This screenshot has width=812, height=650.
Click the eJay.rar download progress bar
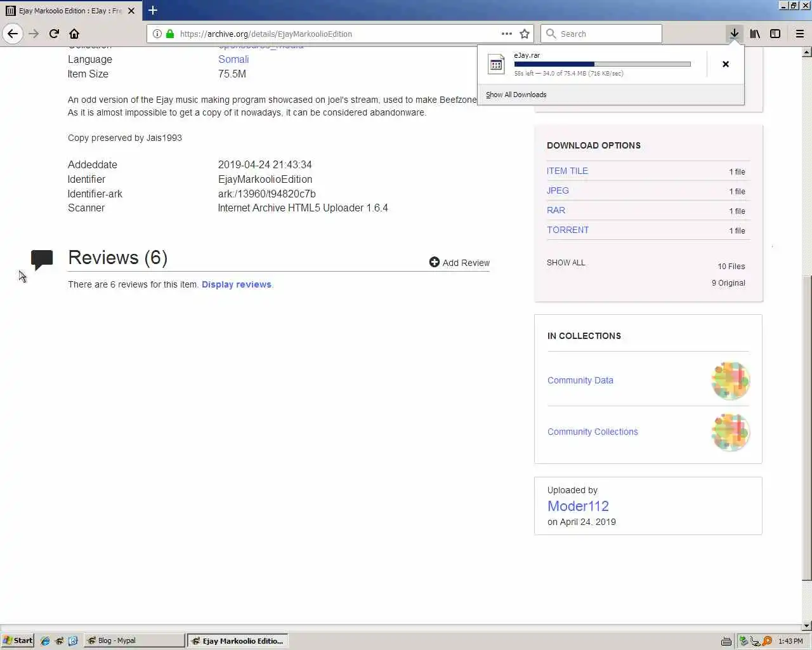602,64
